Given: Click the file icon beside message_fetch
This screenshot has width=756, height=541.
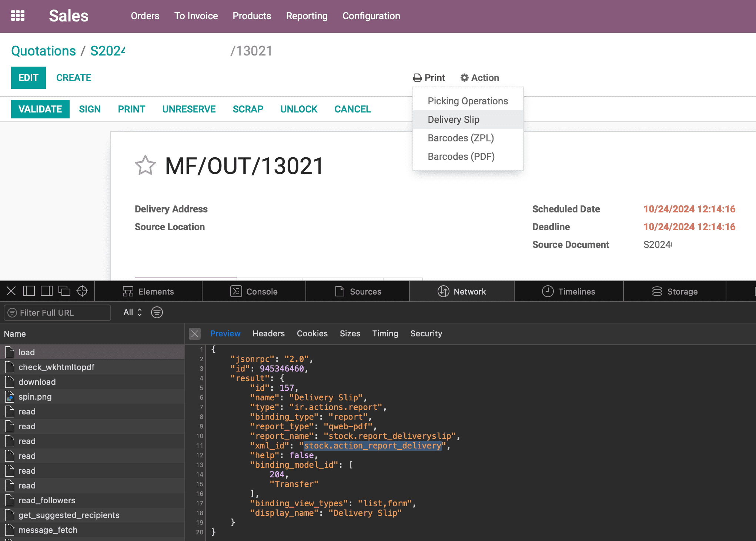Looking at the screenshot, I should coord(10,530).
